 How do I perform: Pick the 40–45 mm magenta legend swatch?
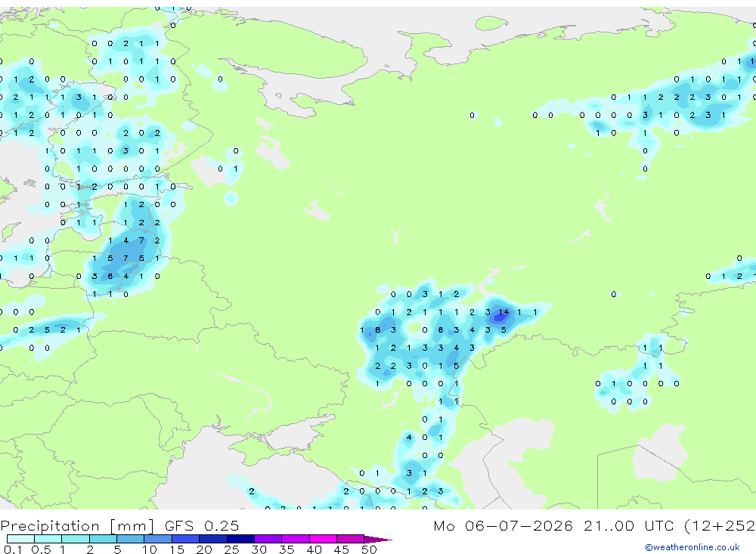[x=323, y=539]
